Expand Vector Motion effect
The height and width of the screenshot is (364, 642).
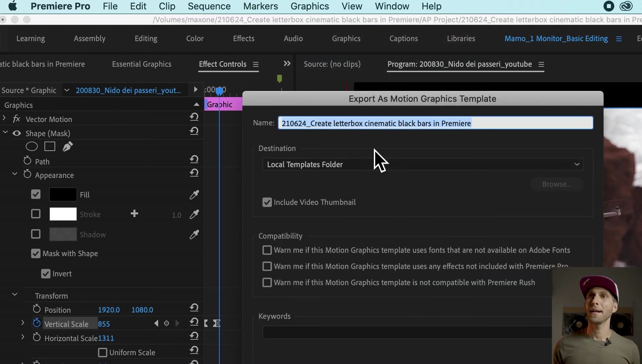click(x=4, y=118)
